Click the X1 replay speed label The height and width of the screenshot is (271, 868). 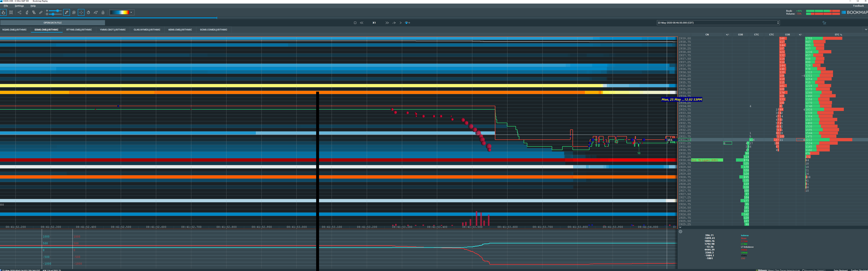374,23
